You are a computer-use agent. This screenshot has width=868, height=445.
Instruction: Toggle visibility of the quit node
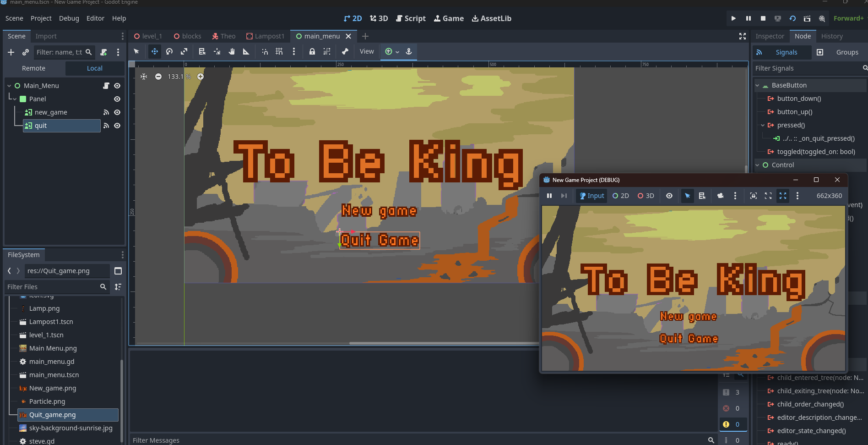point(117,126)
